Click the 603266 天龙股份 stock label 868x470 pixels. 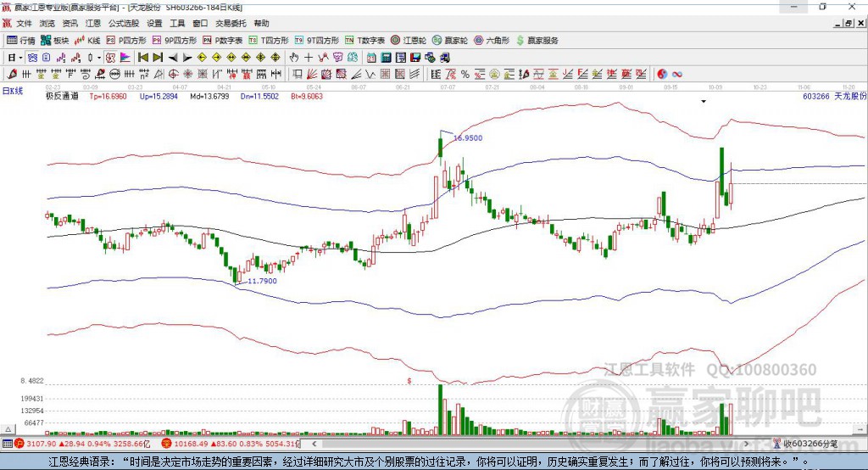834,97
